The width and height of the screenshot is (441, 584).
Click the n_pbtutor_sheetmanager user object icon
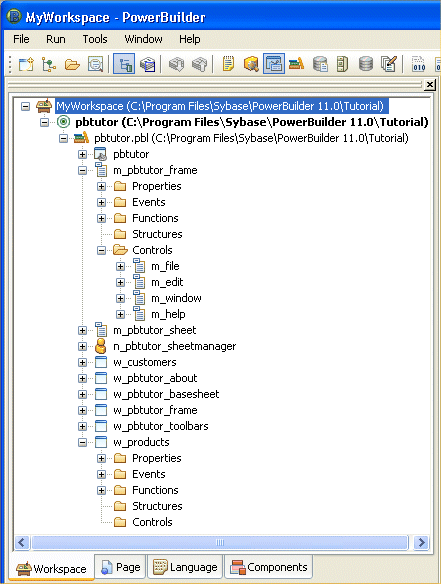pyautogui.click(x=100, y=346)
